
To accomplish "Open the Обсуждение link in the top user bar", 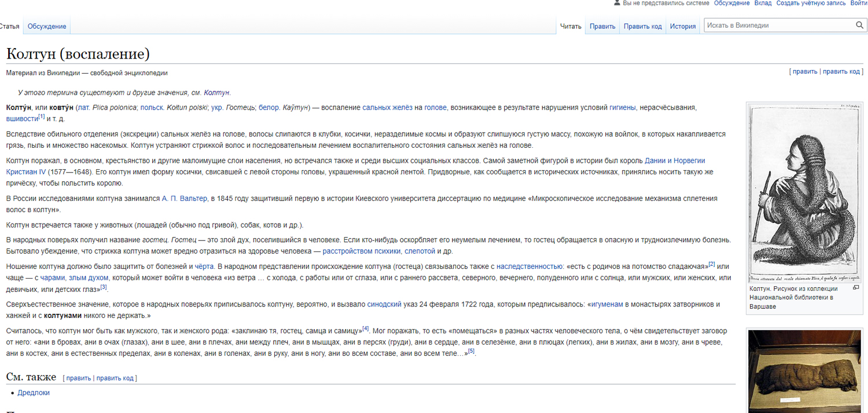I will click(x=731, y=3).
